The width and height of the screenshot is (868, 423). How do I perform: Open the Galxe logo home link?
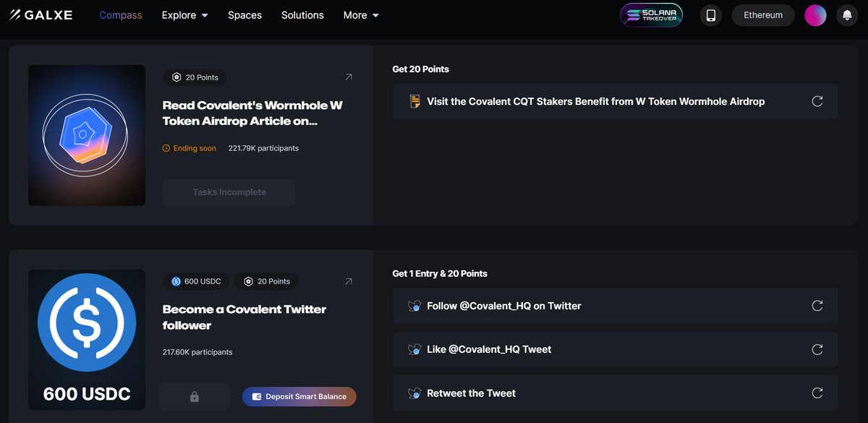tap(41, 14)
